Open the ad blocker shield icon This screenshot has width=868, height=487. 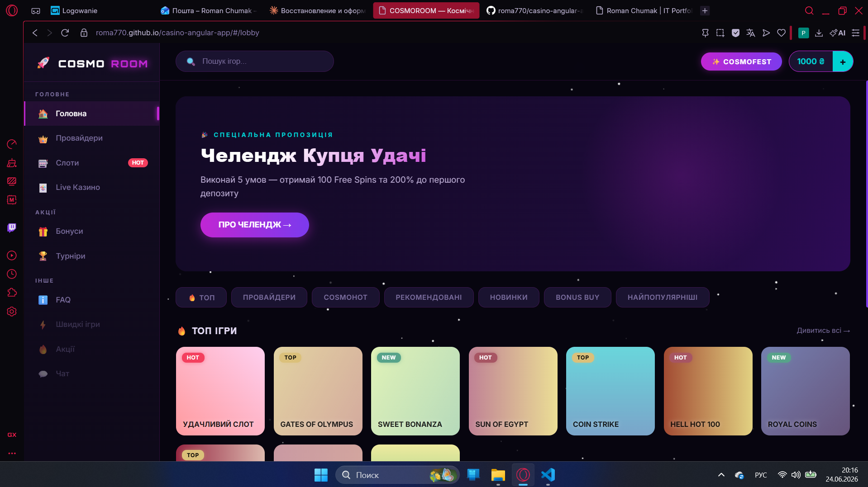pos(735,33)
